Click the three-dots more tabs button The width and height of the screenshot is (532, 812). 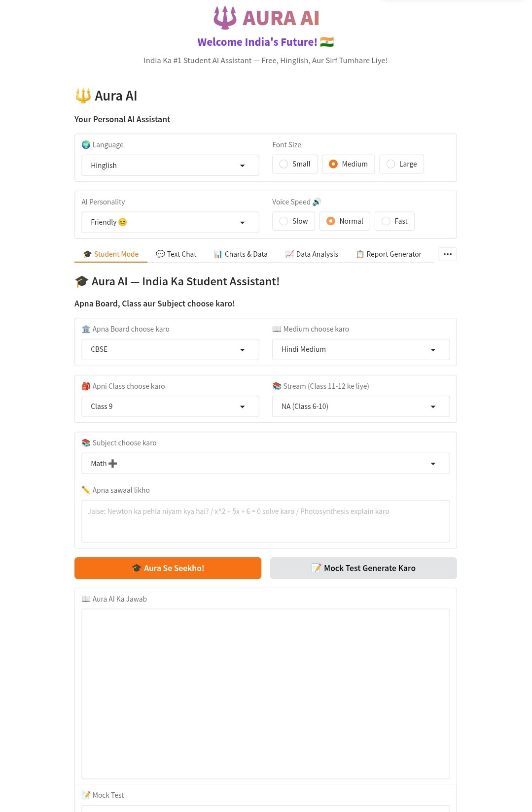click(447, 254)
